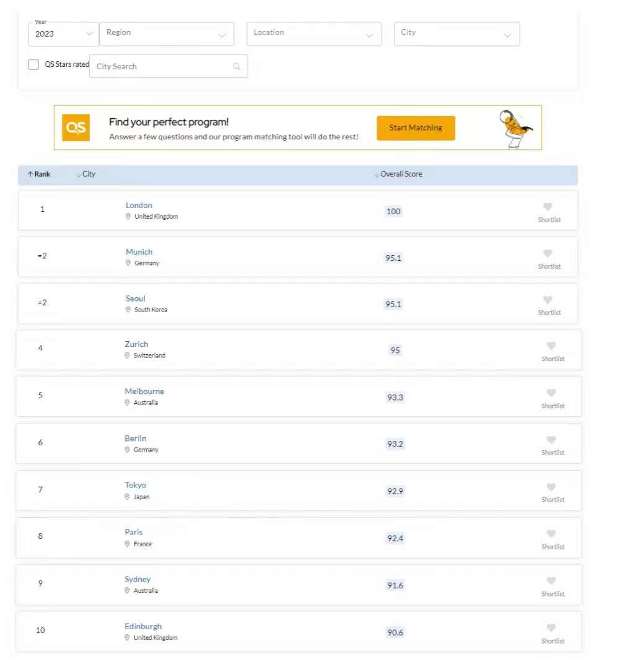Open the Location dropdown
The image size is (618, 672).
coord(313,34)
